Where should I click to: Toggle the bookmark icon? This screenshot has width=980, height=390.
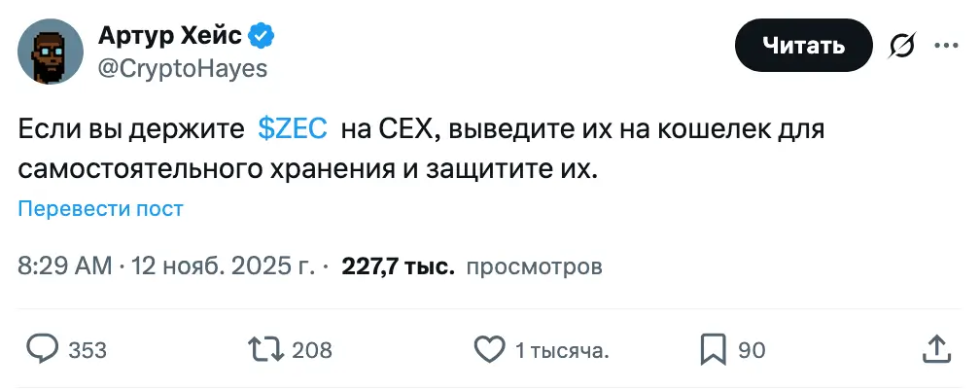click(713, 349)
